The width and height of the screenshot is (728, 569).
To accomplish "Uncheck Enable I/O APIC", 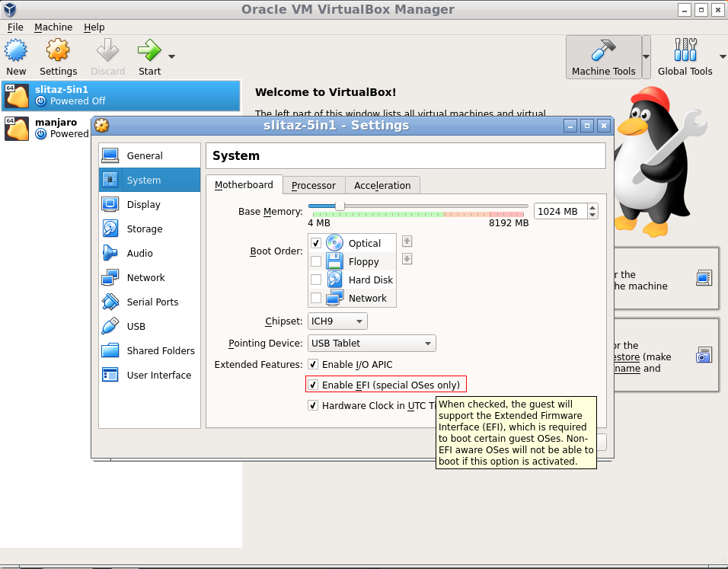I will (313, 364).
